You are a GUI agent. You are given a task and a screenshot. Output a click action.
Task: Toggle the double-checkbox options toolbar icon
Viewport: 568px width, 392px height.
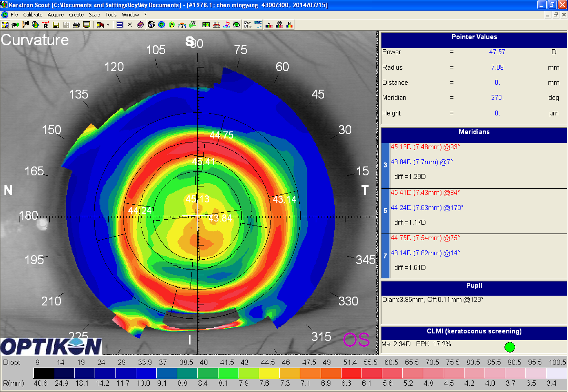click(x=248, y=24)
